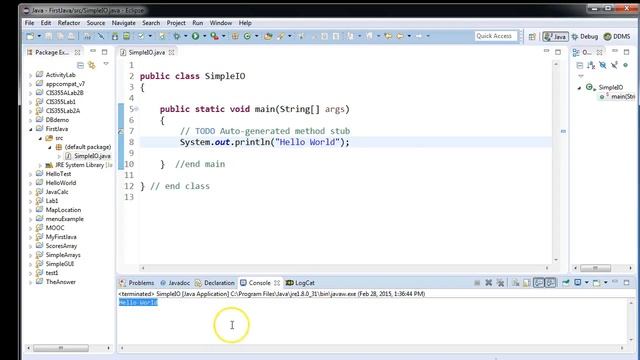Screen dimensions: 640x360
Task: Switch to the Debug perspective
Action: coord(585,36)
